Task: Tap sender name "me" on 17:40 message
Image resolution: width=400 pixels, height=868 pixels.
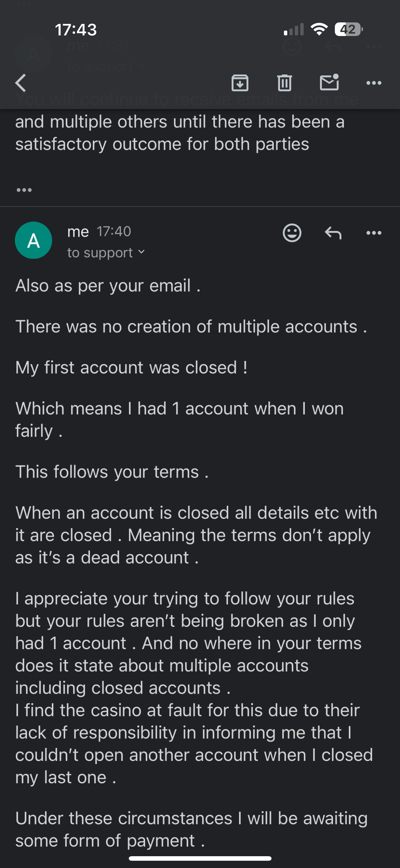Action: tap(78, 232)
